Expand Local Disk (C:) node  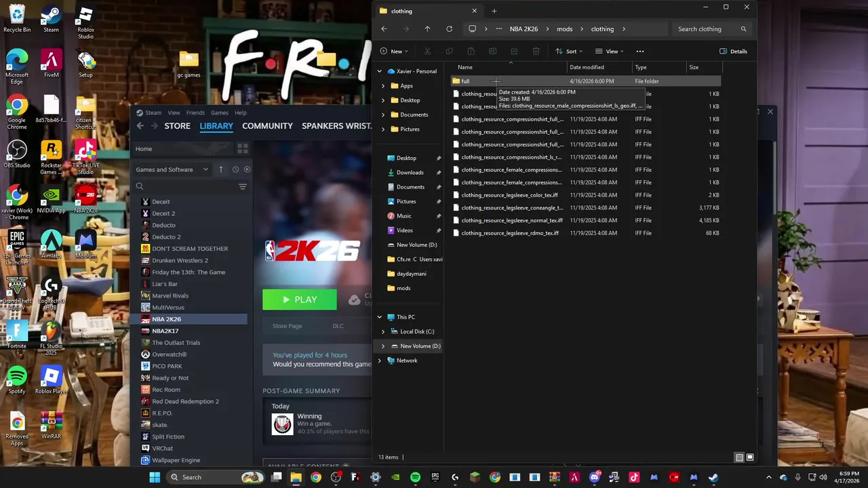pos(383,331)
